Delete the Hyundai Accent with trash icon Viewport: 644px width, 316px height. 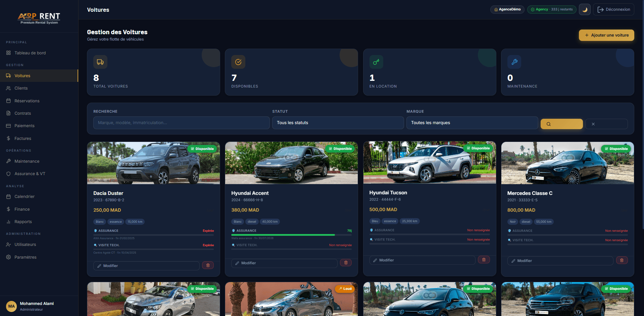[x=346, y=263]
